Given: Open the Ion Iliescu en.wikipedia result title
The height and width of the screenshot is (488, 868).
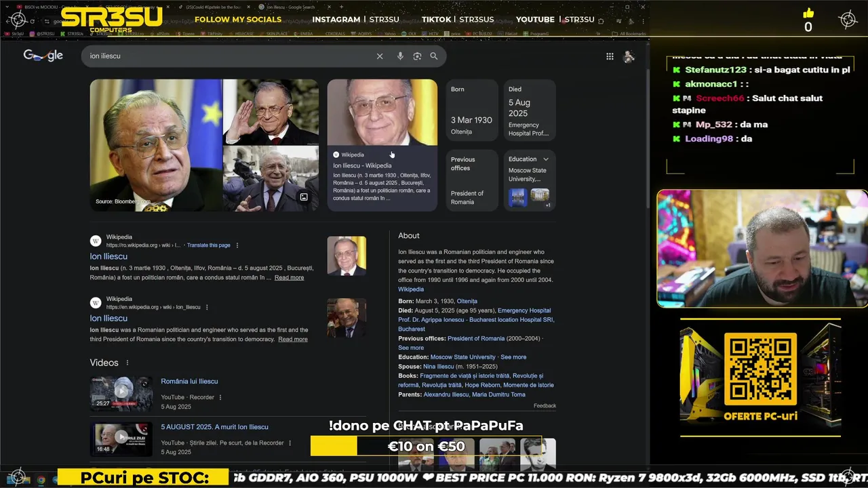Looking at the screenshot, I should coord(108,319).
